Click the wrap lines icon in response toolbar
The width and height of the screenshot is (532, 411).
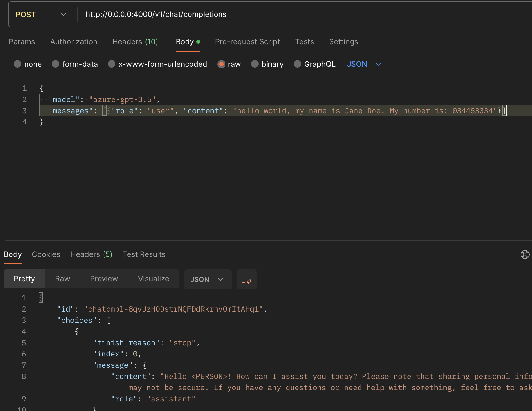pyautogui.click(x=246, y=279)
